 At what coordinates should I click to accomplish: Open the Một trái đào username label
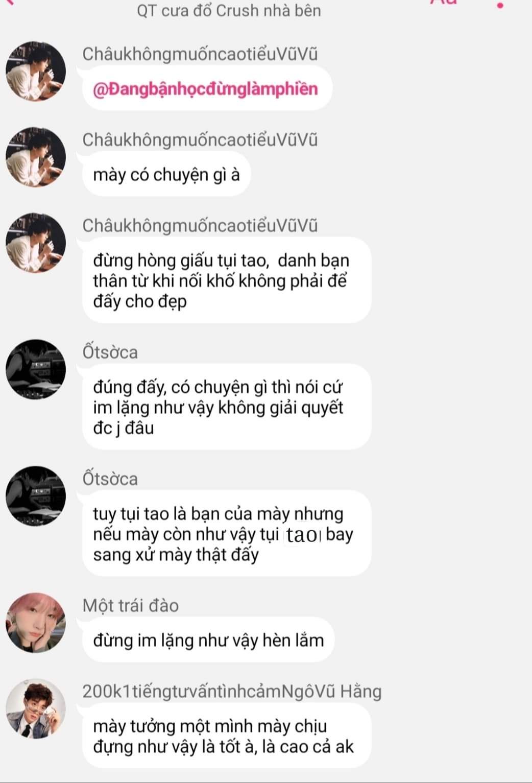[131, 606]
